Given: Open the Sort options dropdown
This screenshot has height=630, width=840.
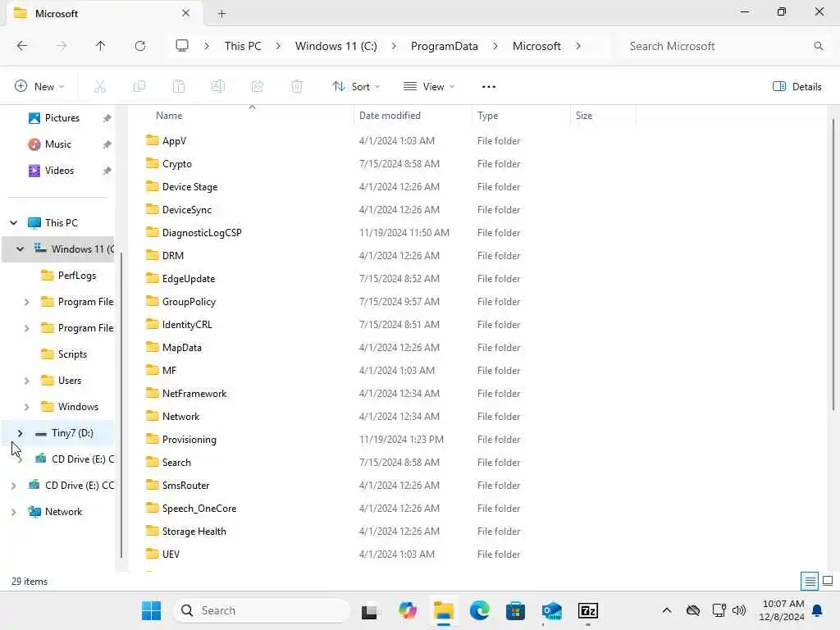Looking at the screenshot, I should pyautogui.click(x=356, y=86).
